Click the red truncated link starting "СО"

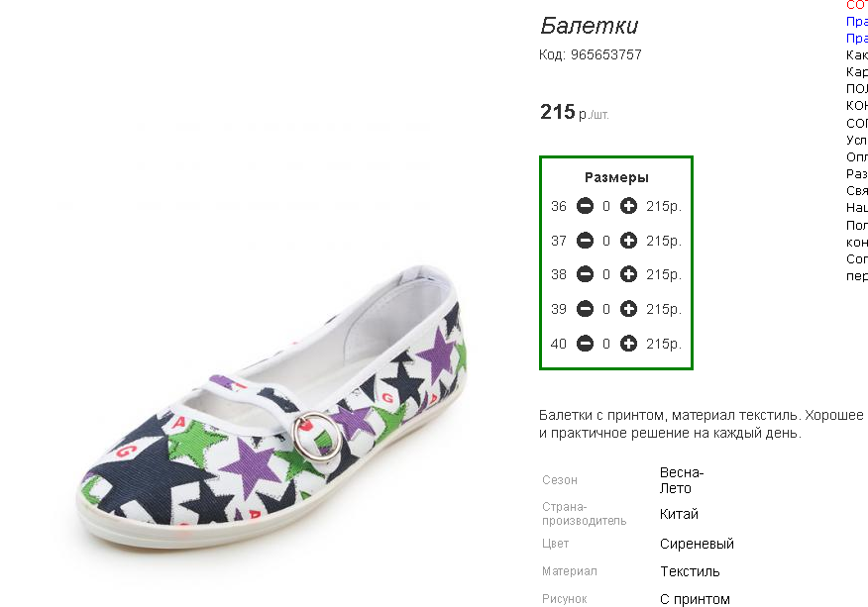tap(857, 5)
